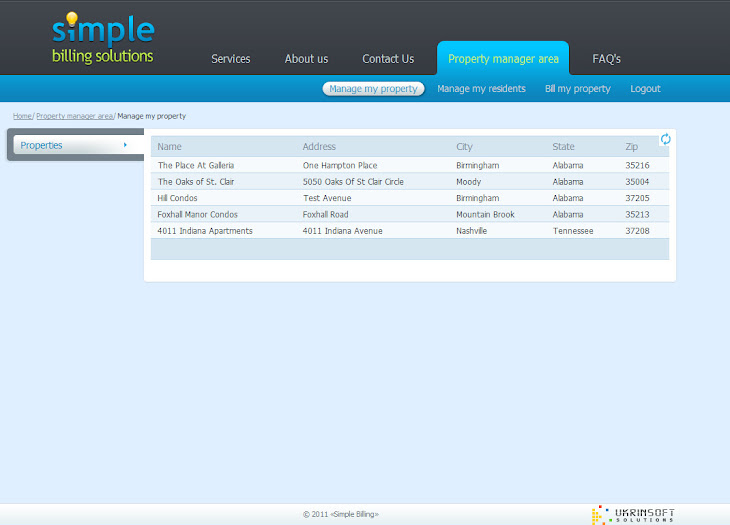The image size is (730, 525).
Task: Click the 2011 Simple Billing copyright text
Action: [341, 514]
